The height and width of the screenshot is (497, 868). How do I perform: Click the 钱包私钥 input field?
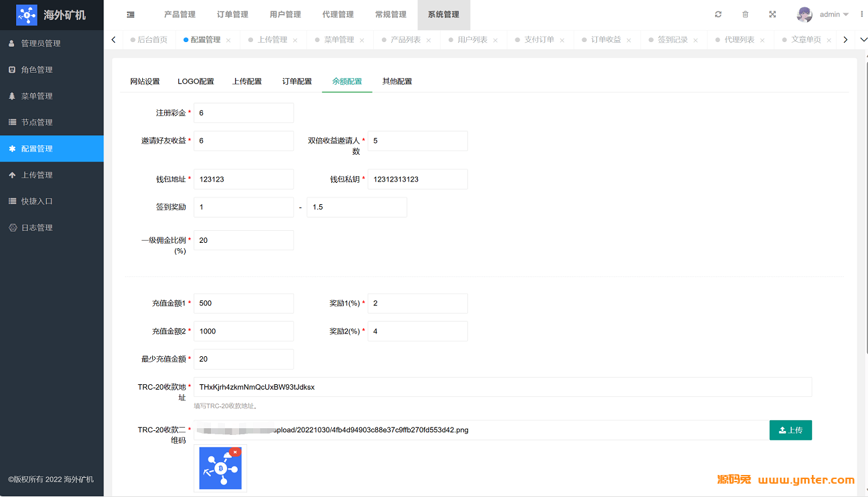(418, 179)
